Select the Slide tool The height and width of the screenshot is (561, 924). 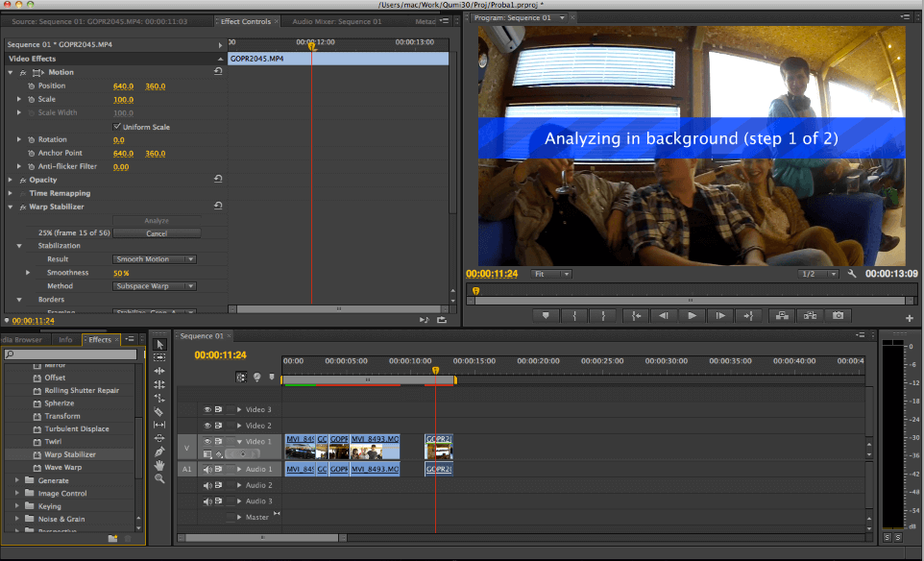point(159,438)
